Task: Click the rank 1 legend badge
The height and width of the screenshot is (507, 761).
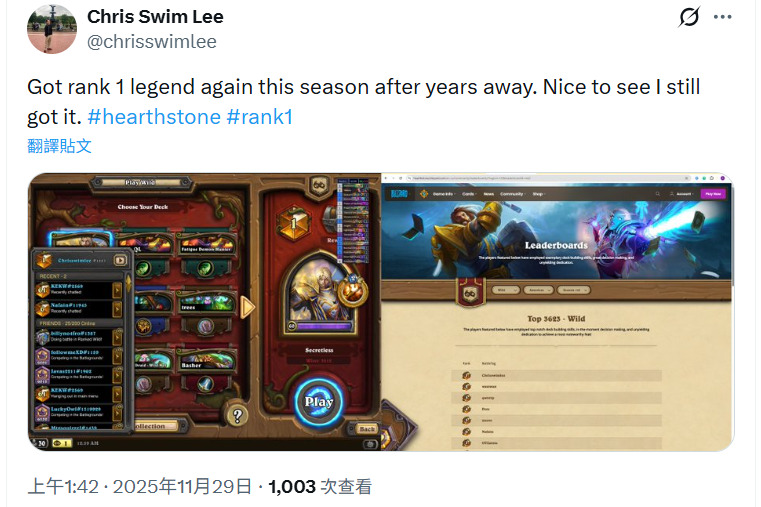Action: tap(294, 224)
